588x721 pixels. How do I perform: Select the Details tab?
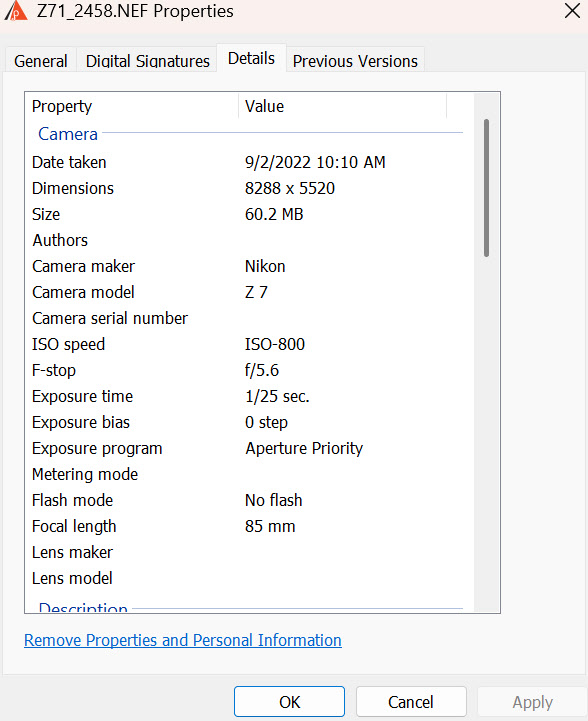point(251,58)
